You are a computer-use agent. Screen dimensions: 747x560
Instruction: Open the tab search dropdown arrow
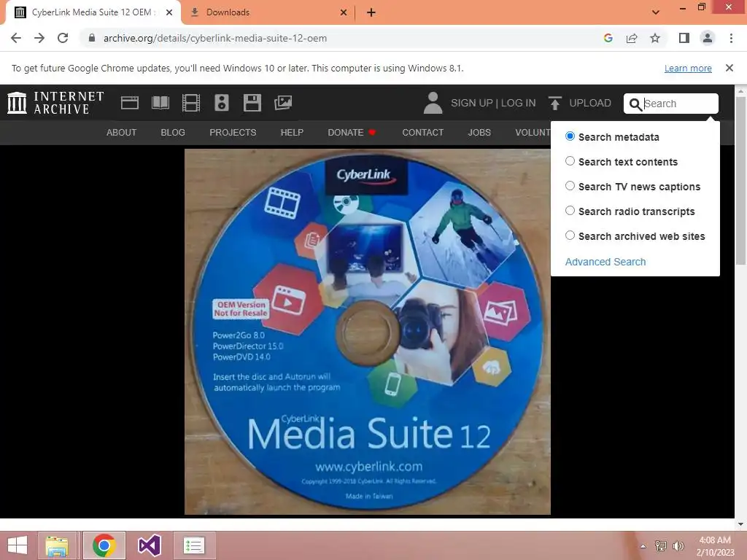tap(656, 12)
